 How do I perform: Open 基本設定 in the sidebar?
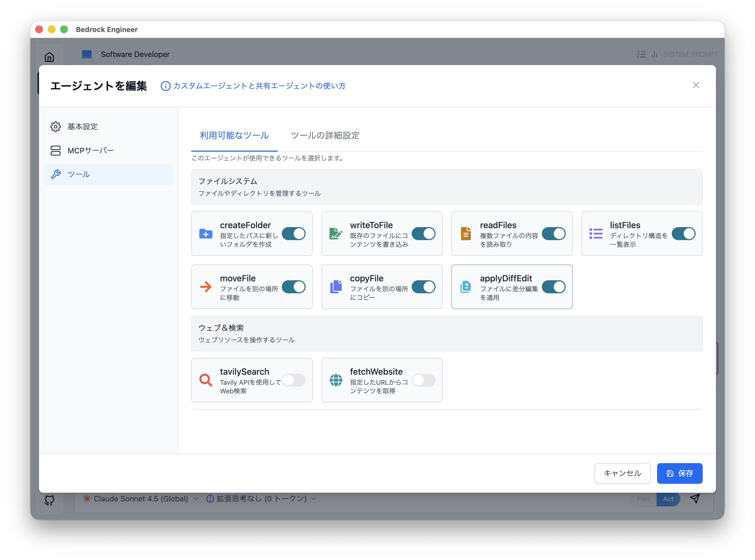click(82, 127)
